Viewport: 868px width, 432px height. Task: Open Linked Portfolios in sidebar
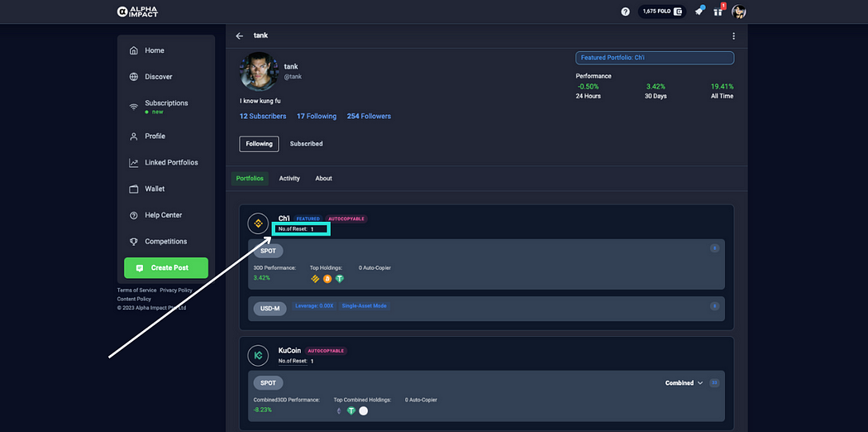(x=171, y=163)
